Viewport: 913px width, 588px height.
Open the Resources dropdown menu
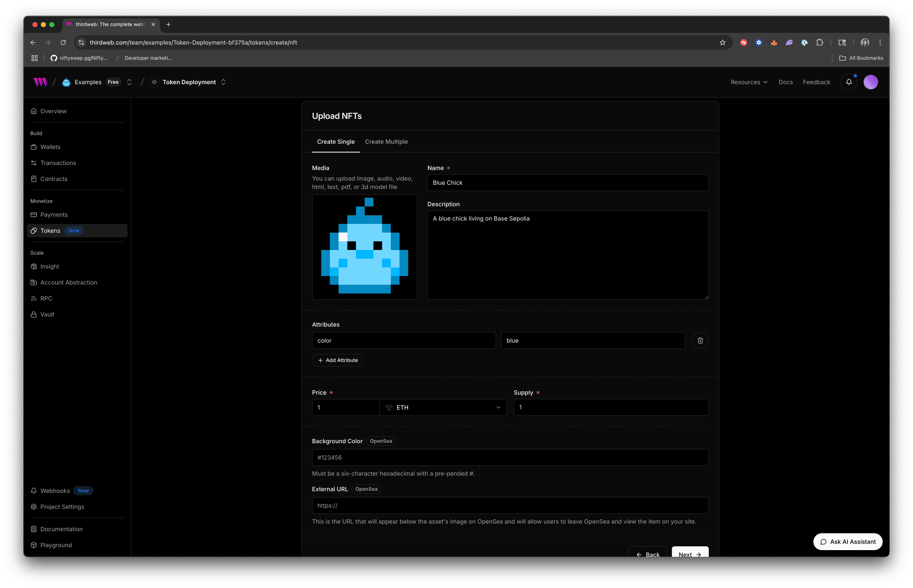click(x=749, y=82)
